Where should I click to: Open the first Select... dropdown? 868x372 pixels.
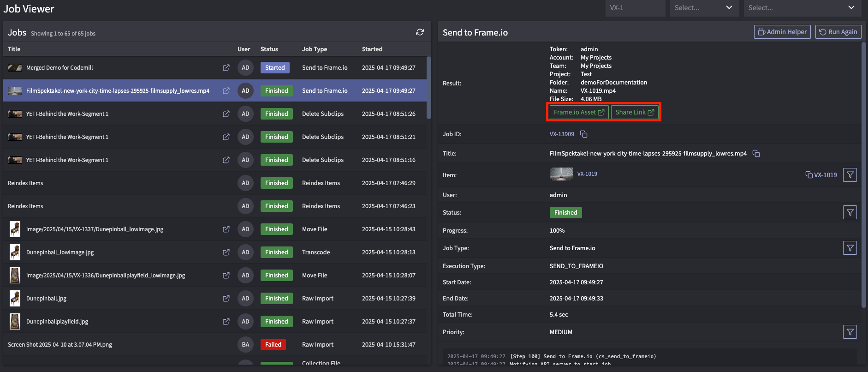coord(704,8)
